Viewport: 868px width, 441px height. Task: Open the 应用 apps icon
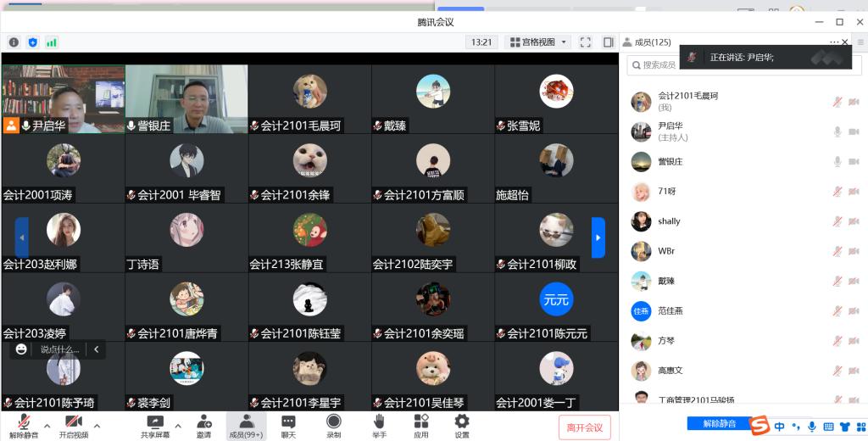[x=421, y=425]
